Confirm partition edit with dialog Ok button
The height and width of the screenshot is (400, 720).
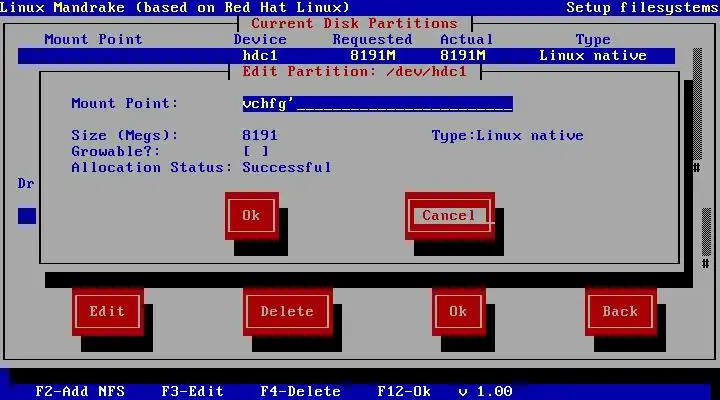point(252,215)
